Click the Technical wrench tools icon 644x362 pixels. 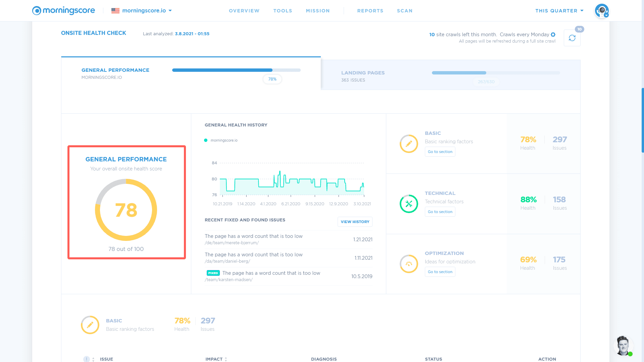pyautogui.click(x=409, y=204)
